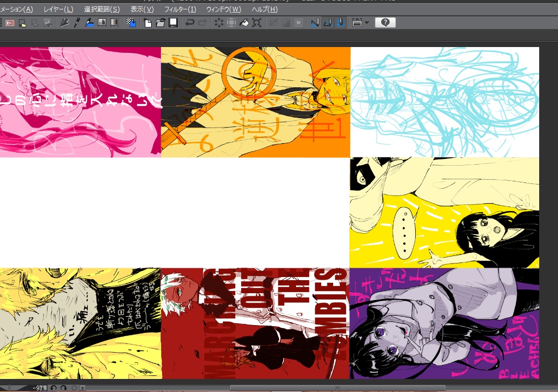Toggle Snap to Special Ruler

tap(328, 23)
